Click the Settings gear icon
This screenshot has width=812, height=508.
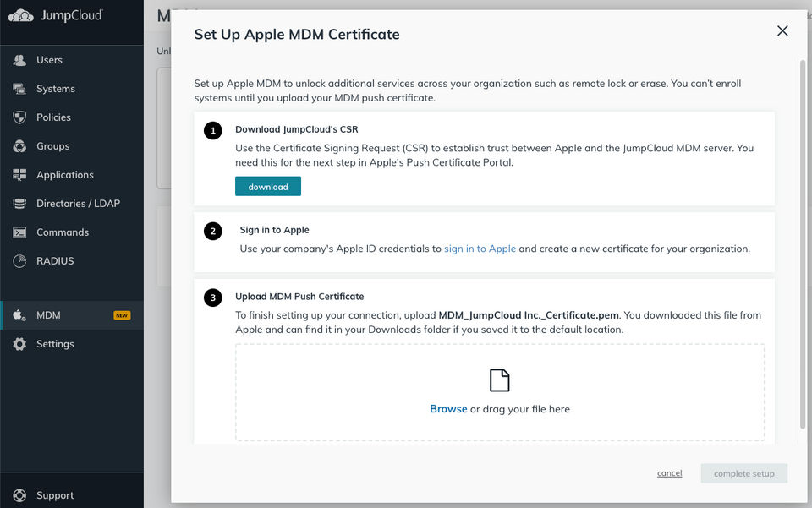(x=19, y=344)
